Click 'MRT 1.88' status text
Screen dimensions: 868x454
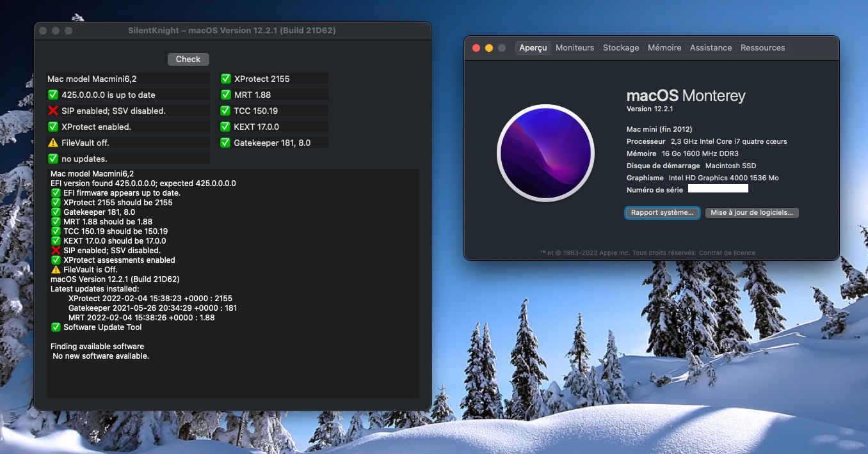[x=252, y=95]
